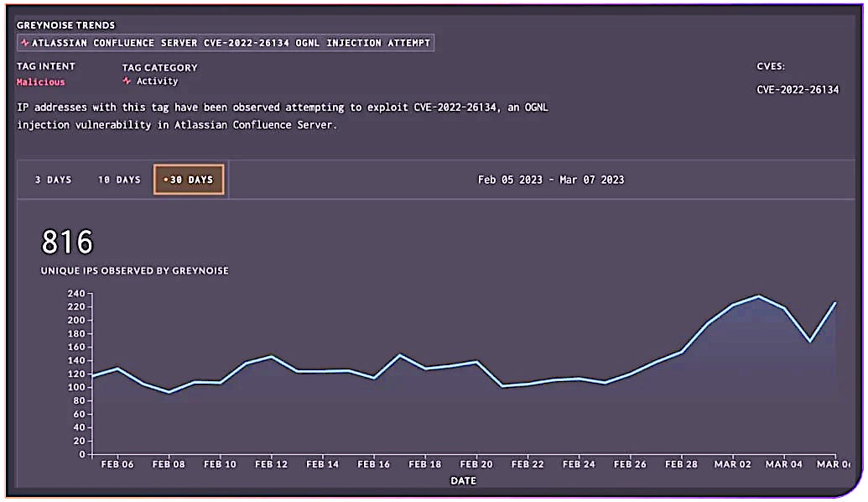Click the activity icon beside the Activity category
This screenshot has width=868, height=502.
click(x=127, y=81)
